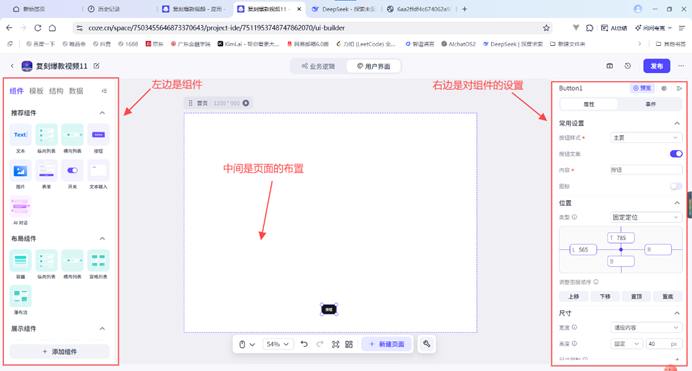This screenshot has height=371, width=692.
Task: Click the 上移 layer order button
Action: click(573, 296)
